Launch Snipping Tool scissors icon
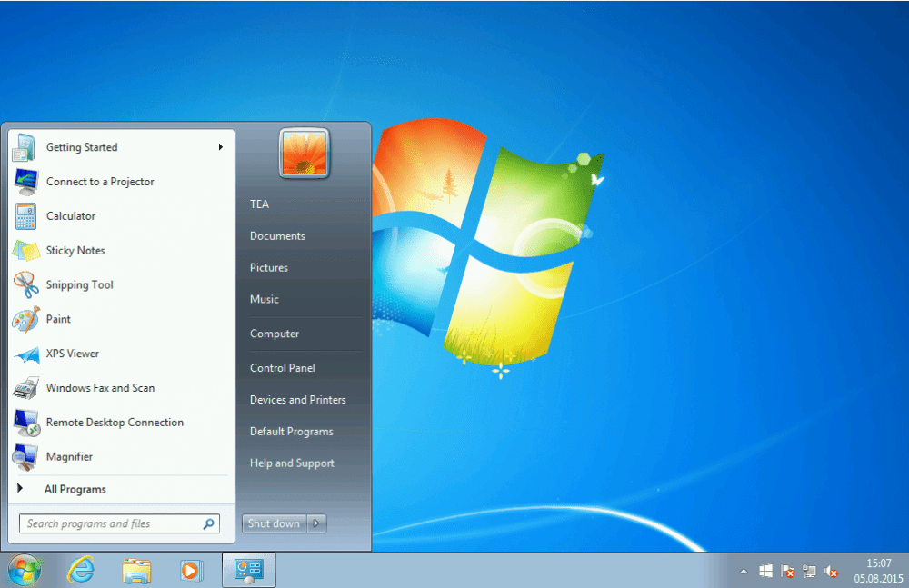The height and width of the screenshot is (588, 909). [26, 284]
